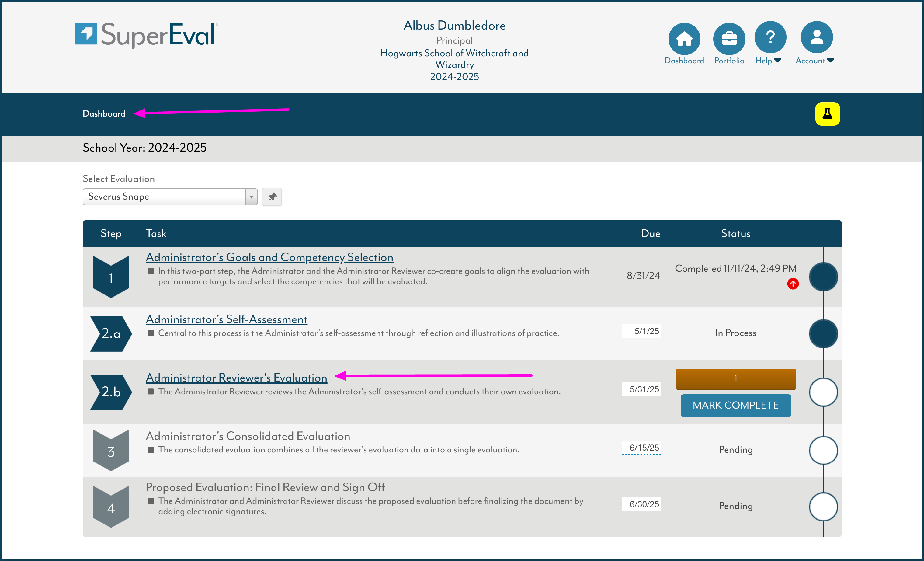Click the orange progress bar showing 1
The width and height of the screenshot is (924, 561).
(x=735, y=379)
